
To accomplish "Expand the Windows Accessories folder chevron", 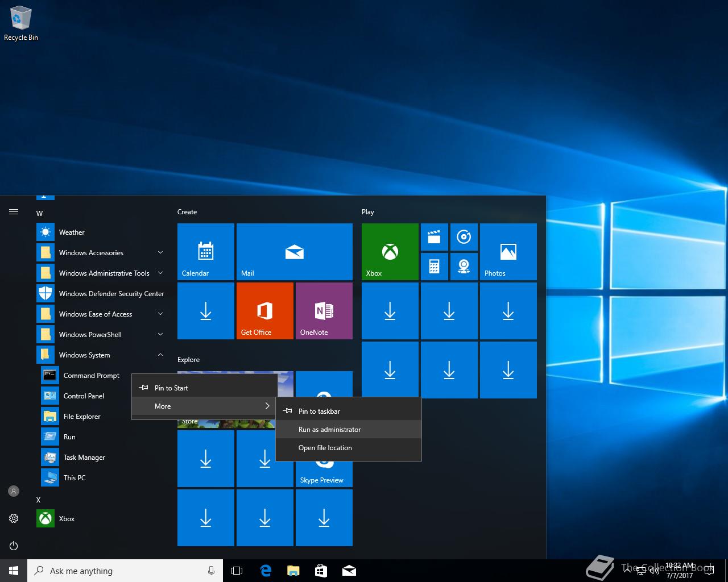I will pyautogui.click(x=160, y=252).
